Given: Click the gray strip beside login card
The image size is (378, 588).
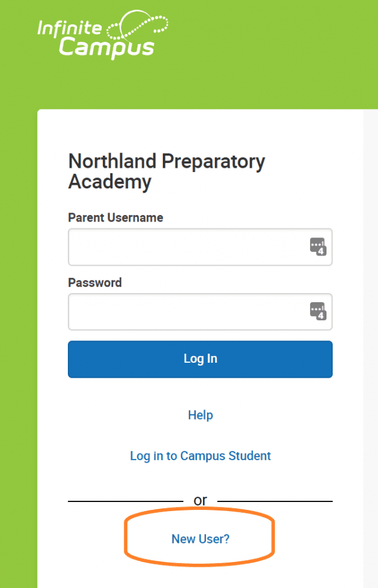Looking at the screenshot, I should point(371,349).
